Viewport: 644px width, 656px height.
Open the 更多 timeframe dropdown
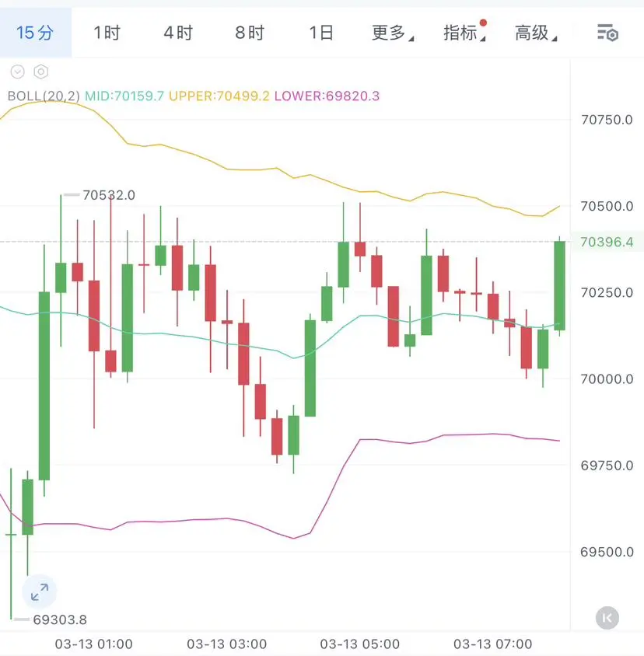pos(392,33)
